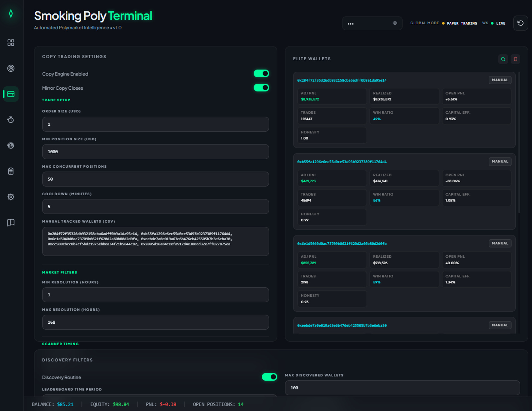Open the dashboard grid icon in sidebar
The image size is (532, 411).
tap(11, 43)
